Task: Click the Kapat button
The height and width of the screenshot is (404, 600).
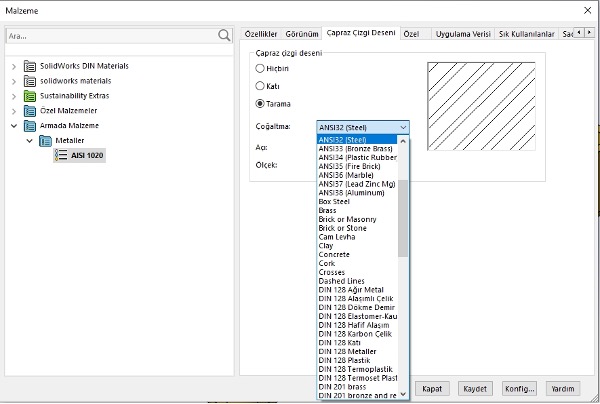Action: tap(432, 389)
